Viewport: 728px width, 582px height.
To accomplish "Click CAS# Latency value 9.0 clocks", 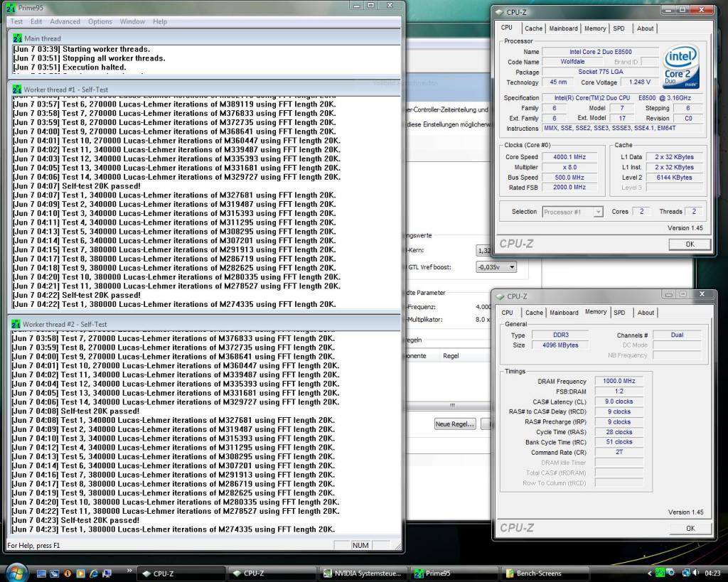I will (x=619, y=402).
